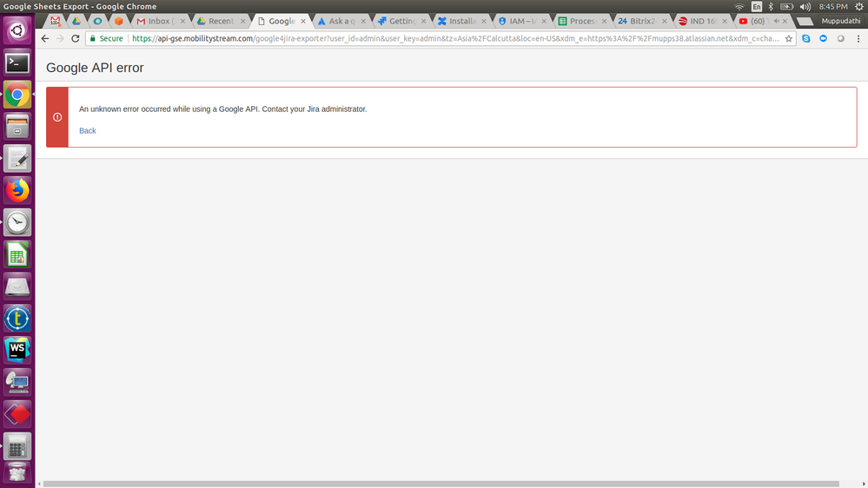This screenshot has width=868, height=488.
Task: Close the Bitrix24 tab
Action: [665, 21]
